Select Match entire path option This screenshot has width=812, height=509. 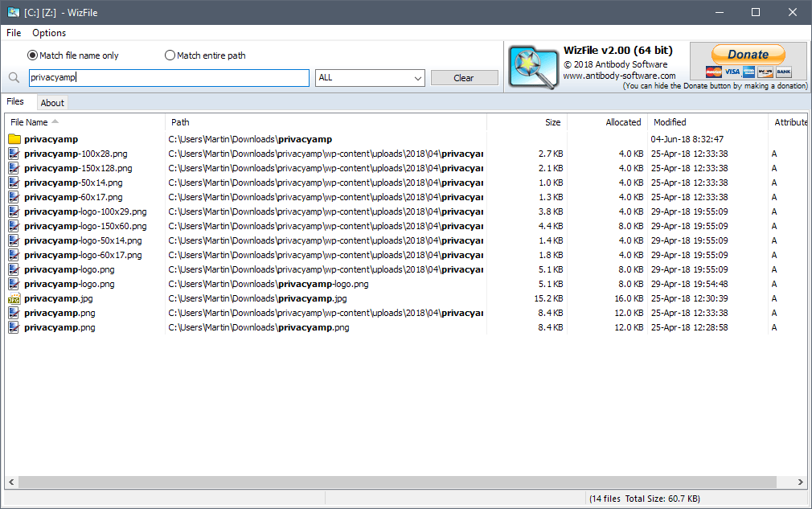(x=205, y=55)
